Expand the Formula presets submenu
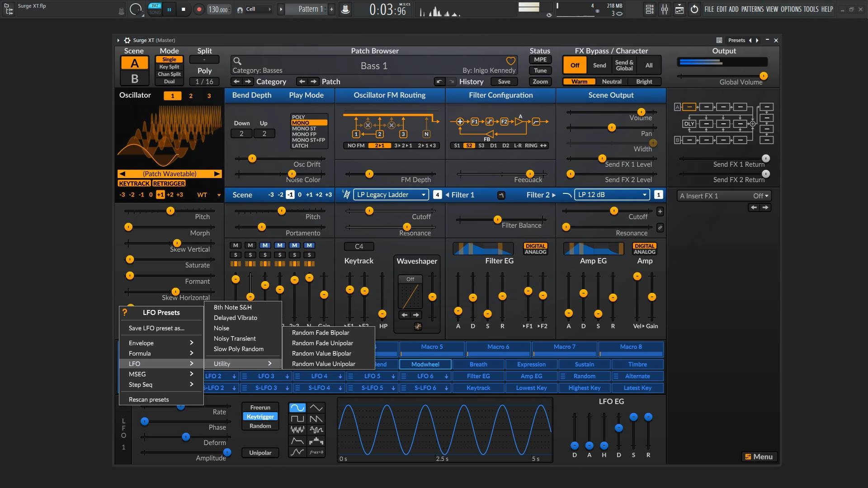The height and width of the screenshot is (488, 868). pos(161,353)
